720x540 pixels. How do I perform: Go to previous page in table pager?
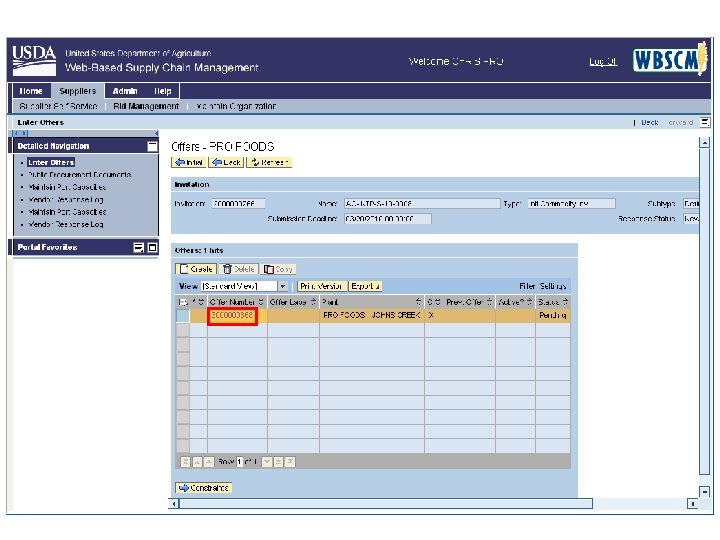tap(197, 461)
